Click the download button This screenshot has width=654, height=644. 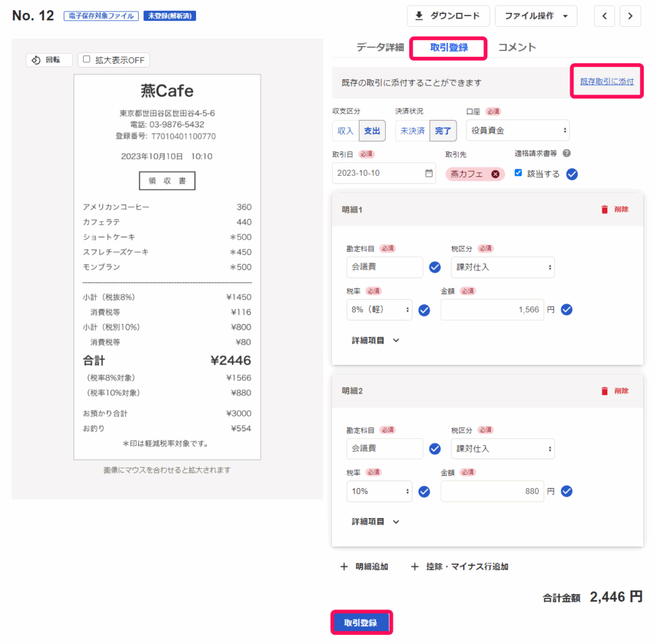click(448, 16)
